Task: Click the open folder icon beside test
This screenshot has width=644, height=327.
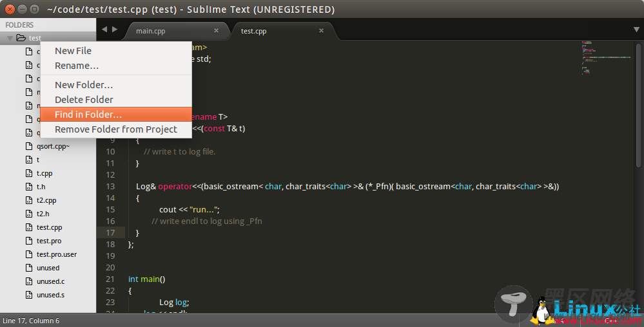Action: click(x=21, y=38)
